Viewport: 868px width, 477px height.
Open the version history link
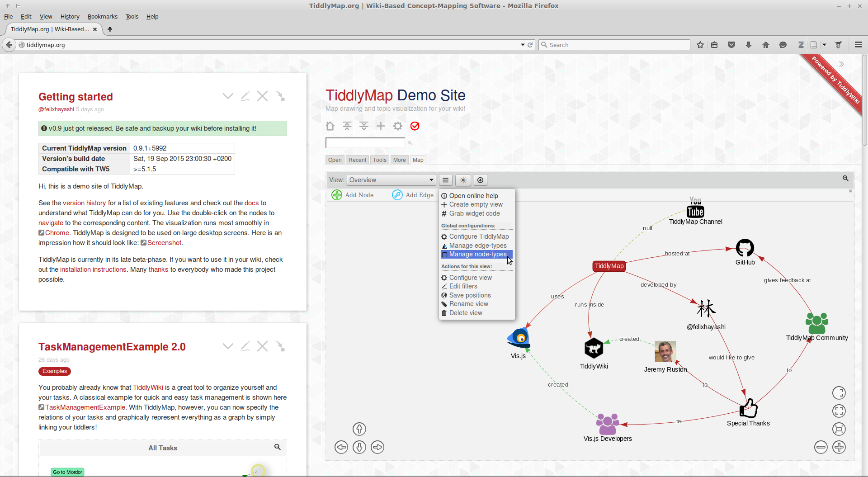click(84, 203)
